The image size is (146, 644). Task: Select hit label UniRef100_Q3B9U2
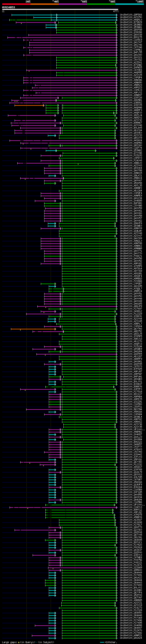[x=131, y=103]
